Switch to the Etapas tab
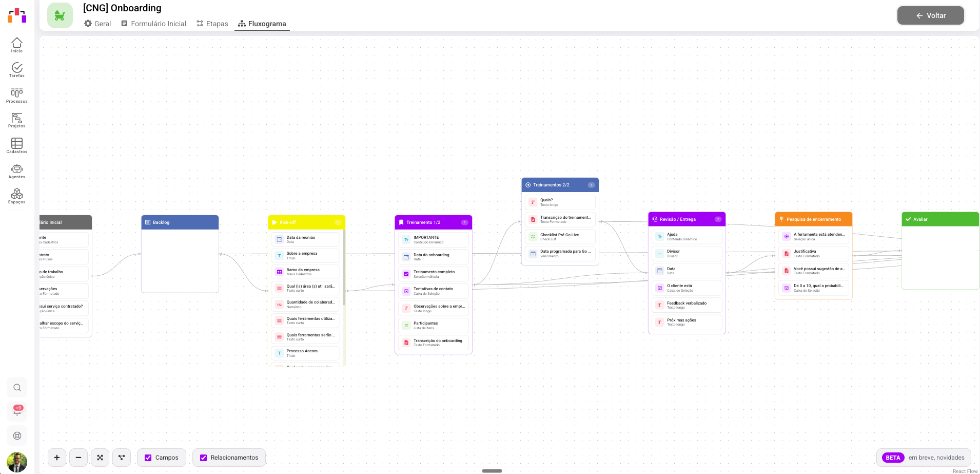The image size is (980, 474). pos(212,24)
